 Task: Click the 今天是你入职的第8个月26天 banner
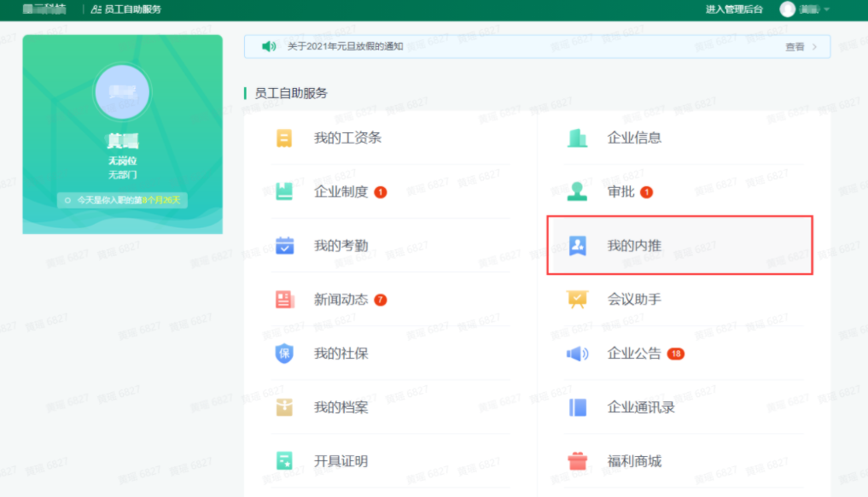(122, 200)
